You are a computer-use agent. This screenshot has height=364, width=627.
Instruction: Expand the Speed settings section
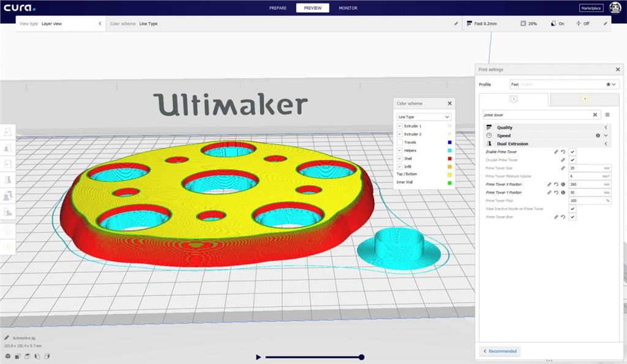606,136
